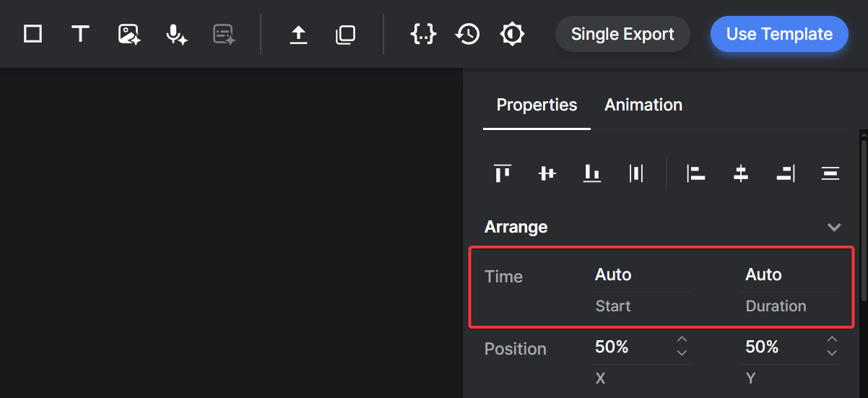
Task: Click the upload media icon
Action: tap(298, 34)
